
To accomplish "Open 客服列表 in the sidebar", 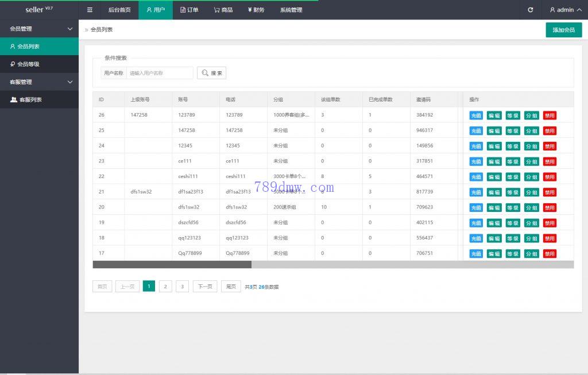I will 30,100.
